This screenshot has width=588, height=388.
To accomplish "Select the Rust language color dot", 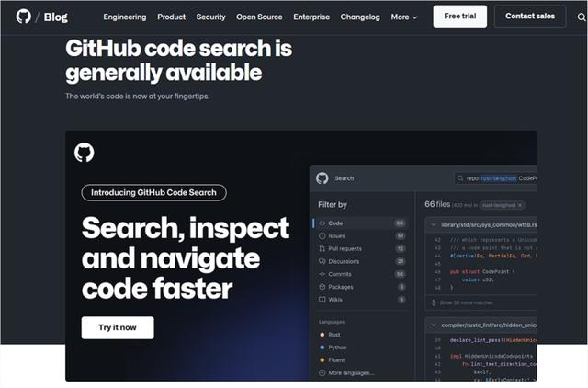I will tap(322, 335).
